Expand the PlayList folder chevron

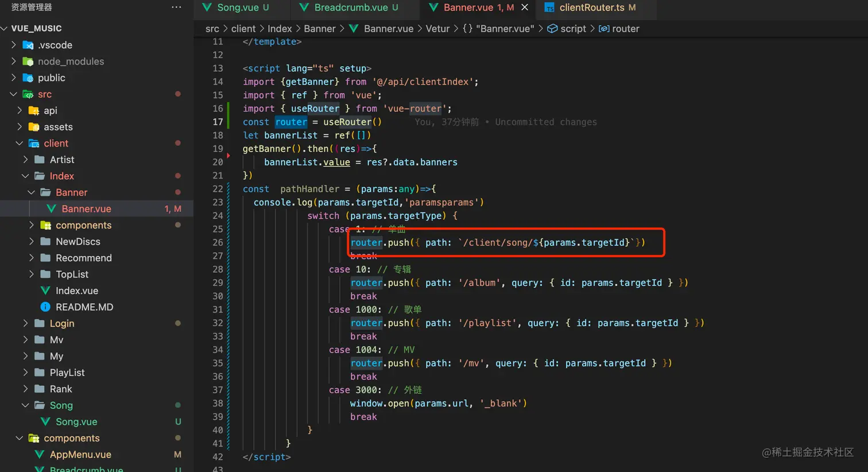point(25,373)
